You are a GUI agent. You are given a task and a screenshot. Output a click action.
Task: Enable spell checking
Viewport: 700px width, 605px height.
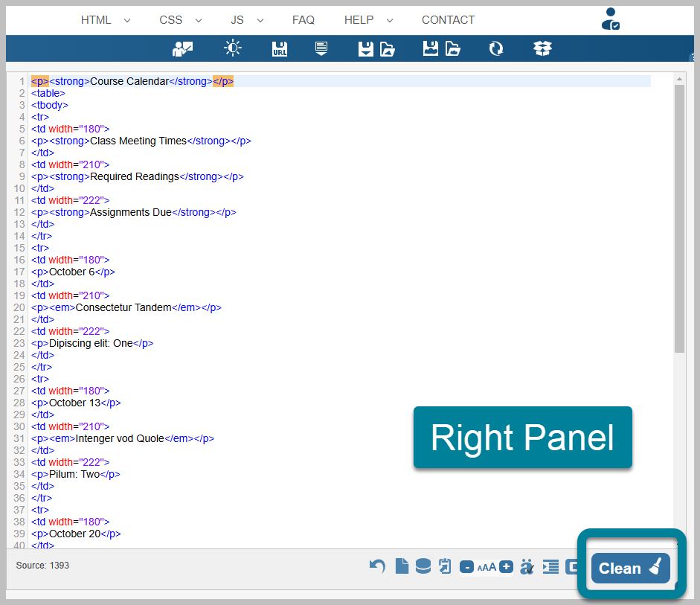527,566
